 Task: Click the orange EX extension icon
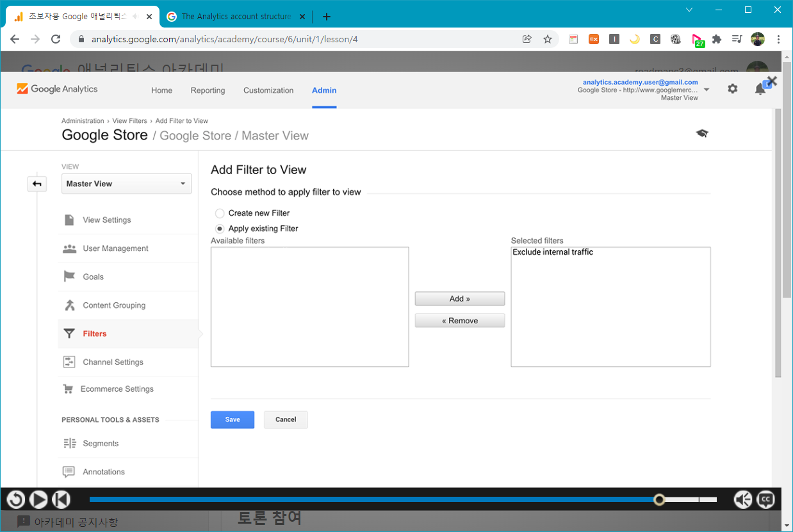594,39
